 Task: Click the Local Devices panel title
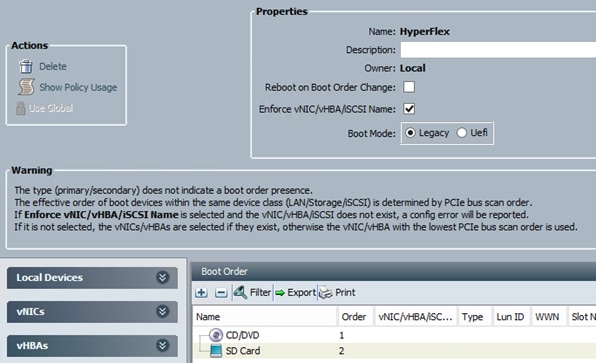(x=49, y=277)
